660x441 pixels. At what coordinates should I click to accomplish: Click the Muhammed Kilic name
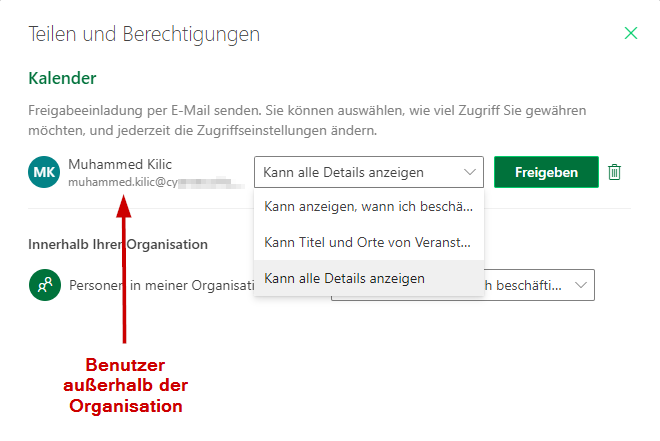[x=120, y=164]
